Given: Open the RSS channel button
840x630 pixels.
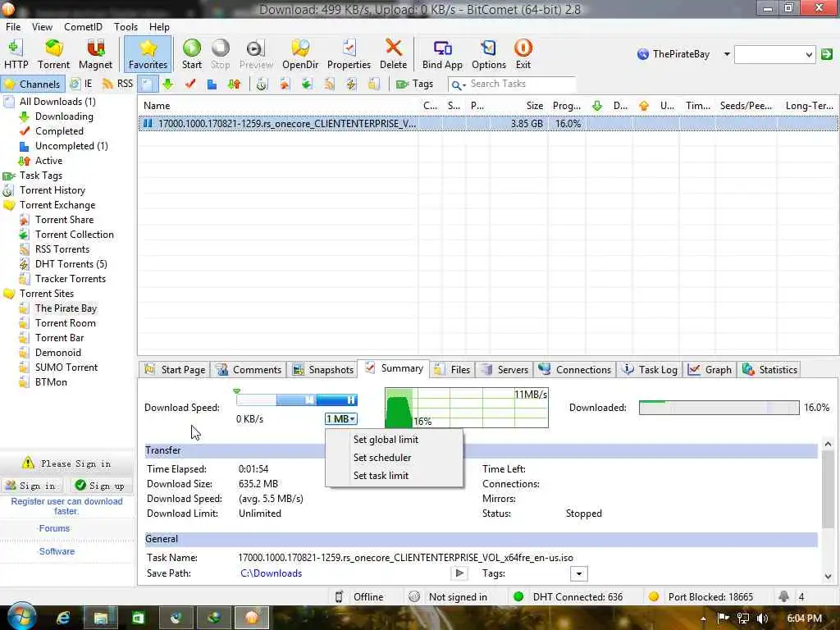Looking at the screenshot, I should [x=117, y=84].
